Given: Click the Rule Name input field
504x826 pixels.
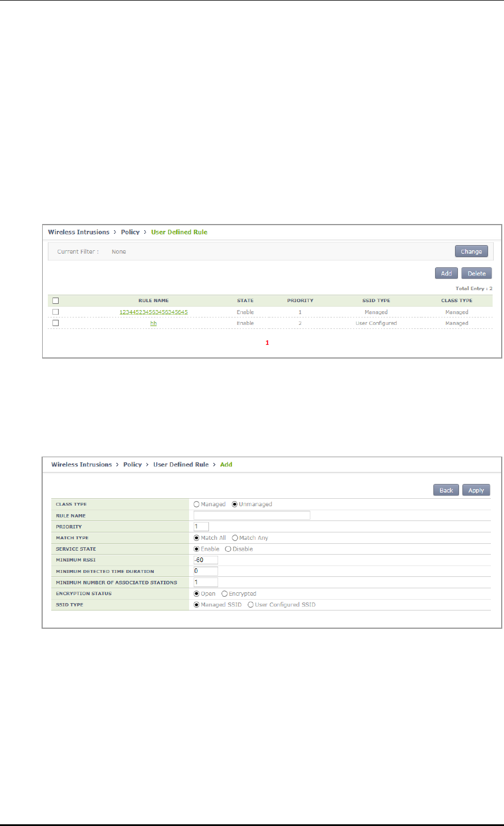Looking at the screenshot, I should tap(252, 515).
